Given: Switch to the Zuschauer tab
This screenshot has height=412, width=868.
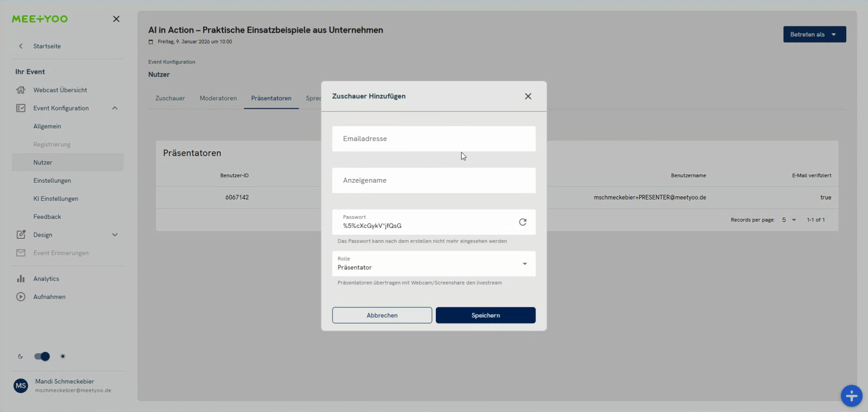Looking at the screenshot, I should pyautogui.click(x=170, y=98).
